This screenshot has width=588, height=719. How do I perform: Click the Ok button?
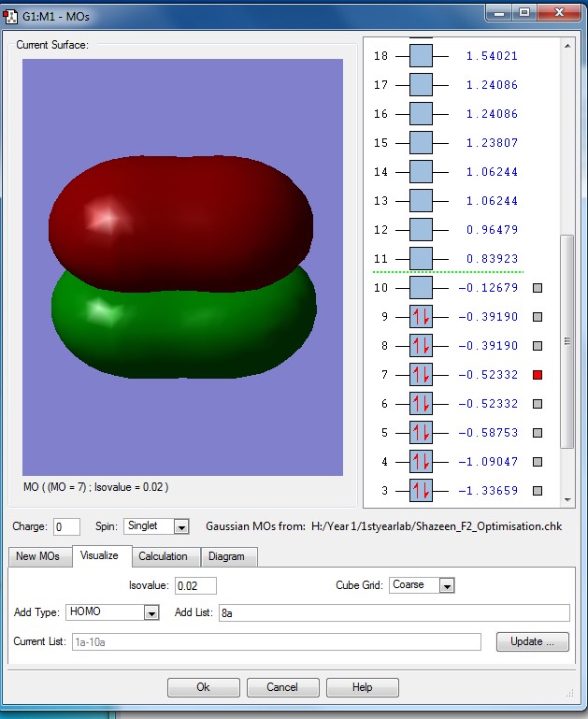pyautogui.click(x=204, y=687)
